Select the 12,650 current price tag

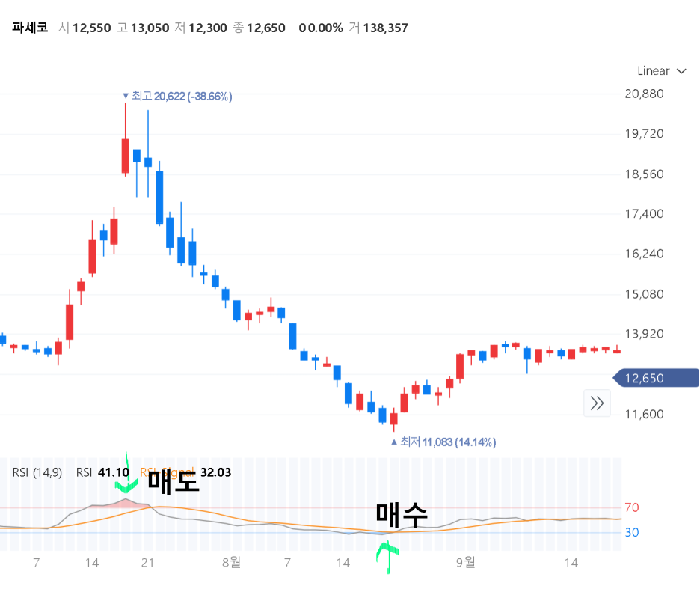pyautogui.click(x=656, y=378)
